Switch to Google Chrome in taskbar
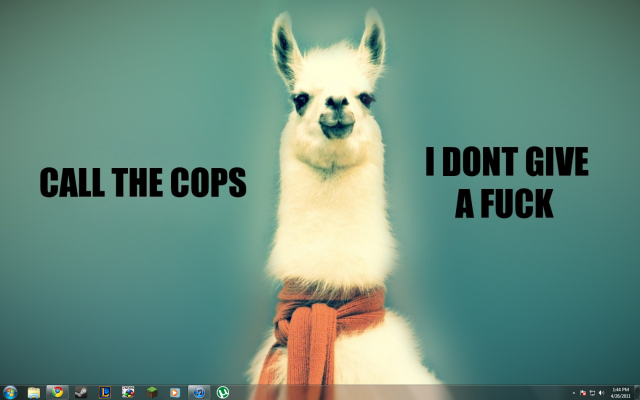The image size is (640, 400). click(57, 392)
